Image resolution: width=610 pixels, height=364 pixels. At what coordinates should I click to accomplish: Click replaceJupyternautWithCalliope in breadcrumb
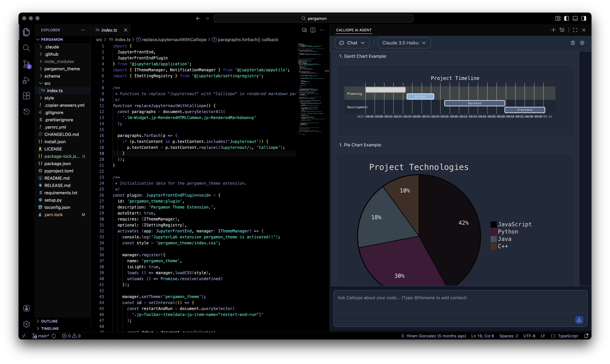point(171,39)
